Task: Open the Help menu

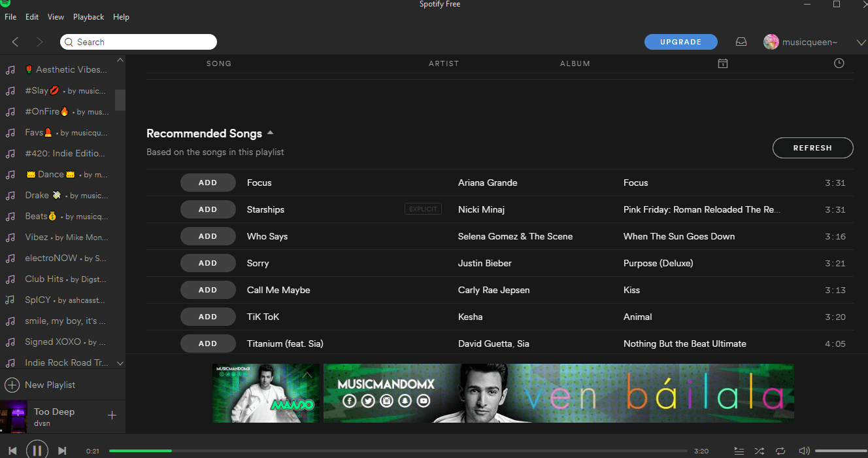Action: pyautogui.click(x=121, y=17)
